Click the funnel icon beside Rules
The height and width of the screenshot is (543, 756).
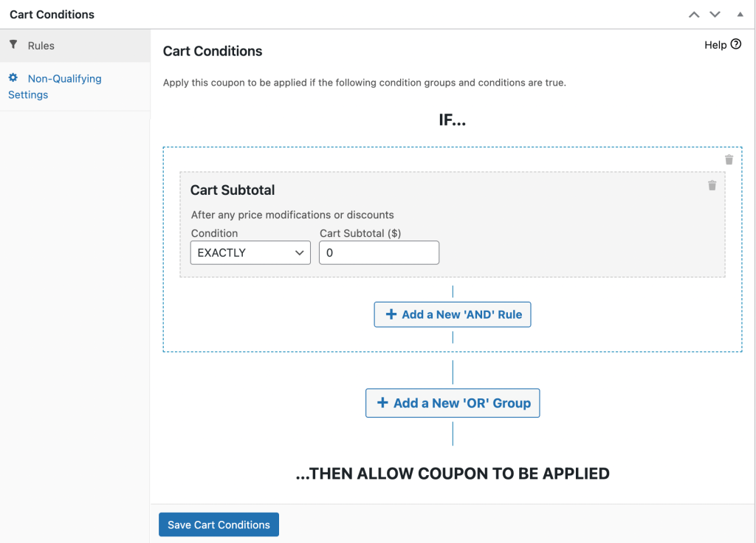coord(13,45)
